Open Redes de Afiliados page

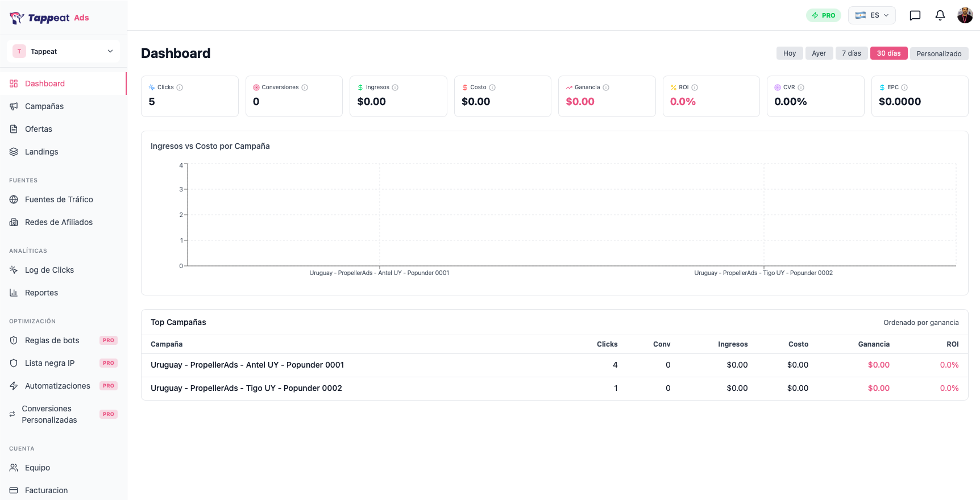63,222
